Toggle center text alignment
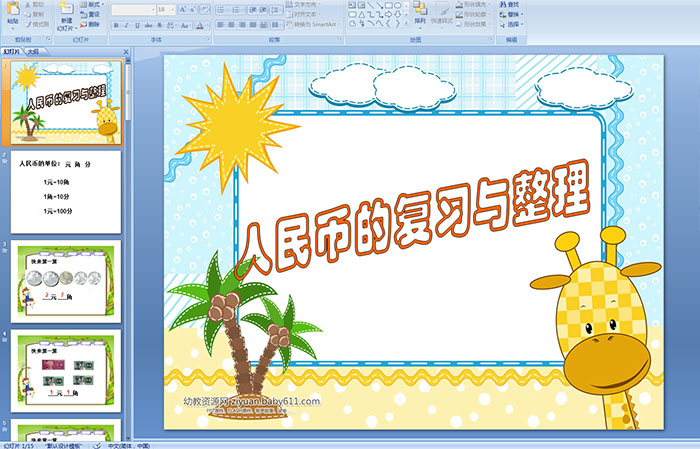Viewport: 700px width, 449px height. [x=231, y=25]
